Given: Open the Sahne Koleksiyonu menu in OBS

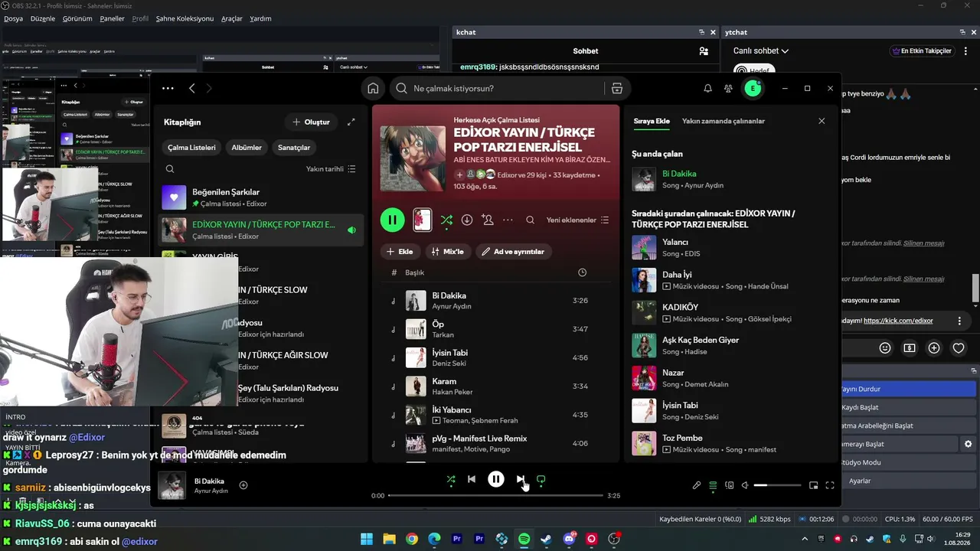Looking at the screenshot, I should tap(185, 18).
